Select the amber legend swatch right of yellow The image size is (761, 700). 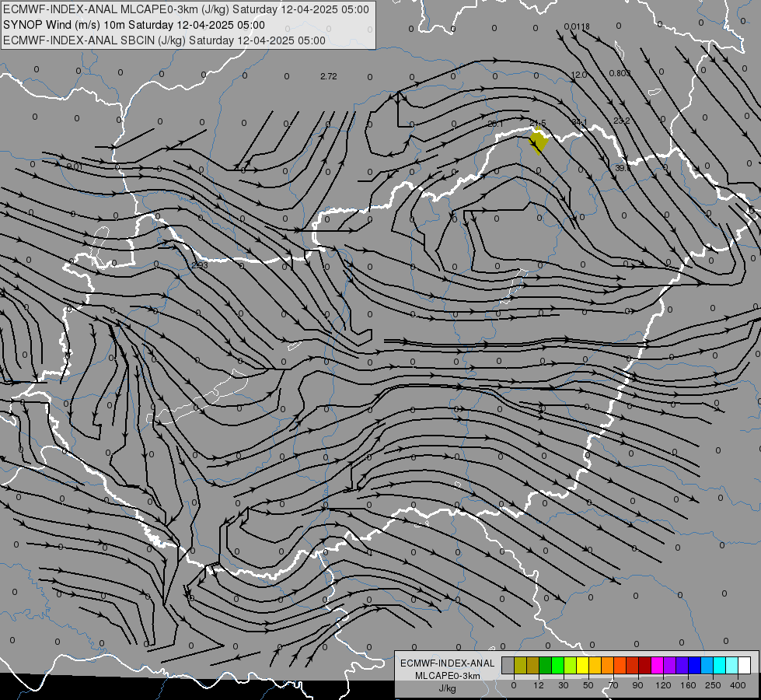click(595, 665)
